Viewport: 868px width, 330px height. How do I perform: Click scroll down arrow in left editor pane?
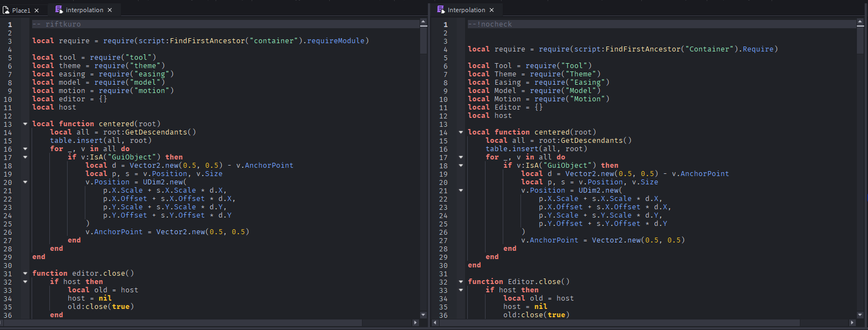[x=423, y=314]
